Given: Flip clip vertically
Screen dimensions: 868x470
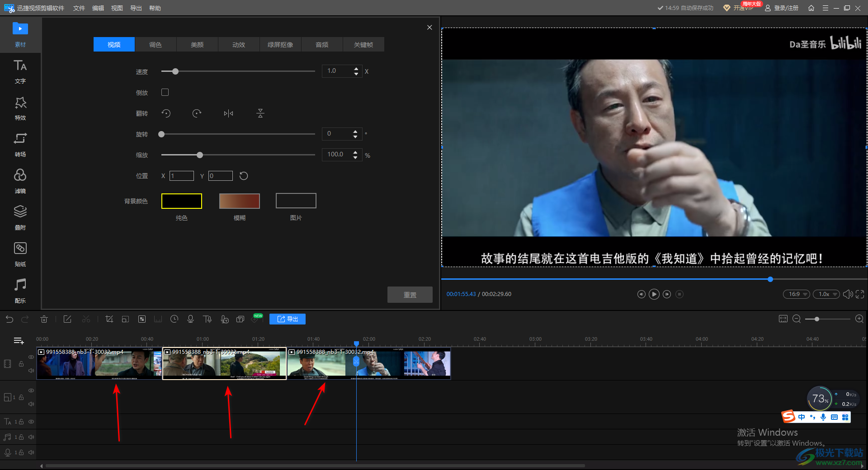Looking at the screenshot, I should click(x=260, y=113).
